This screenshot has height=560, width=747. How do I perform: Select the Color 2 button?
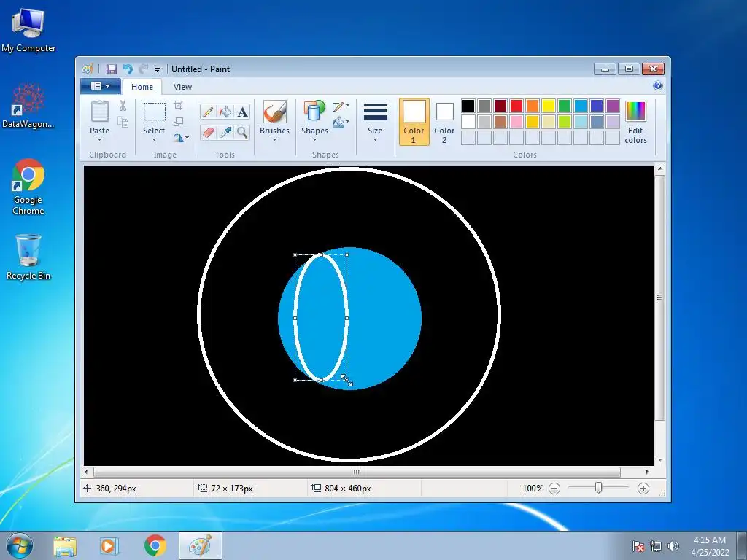444,122
